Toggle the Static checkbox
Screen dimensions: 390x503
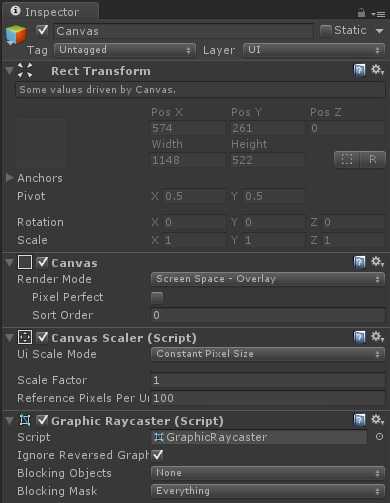pos(325,31)
